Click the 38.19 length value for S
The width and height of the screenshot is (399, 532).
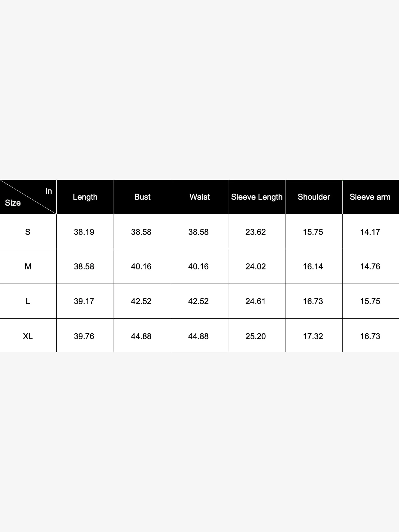84,232
